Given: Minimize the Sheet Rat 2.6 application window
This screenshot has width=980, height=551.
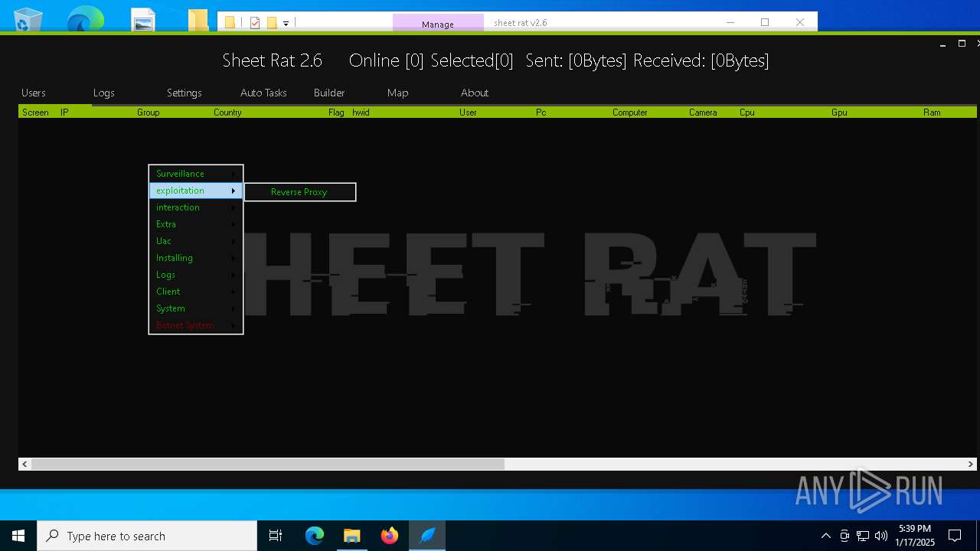Looking at the screenshot, I should tap(943, 44).
